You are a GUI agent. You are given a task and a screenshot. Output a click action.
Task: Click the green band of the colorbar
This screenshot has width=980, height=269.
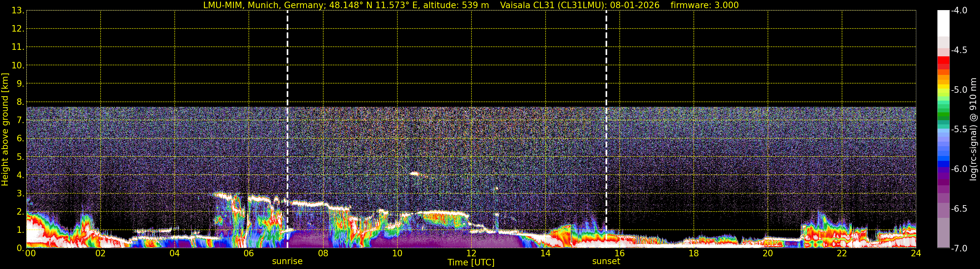(944, 114)
